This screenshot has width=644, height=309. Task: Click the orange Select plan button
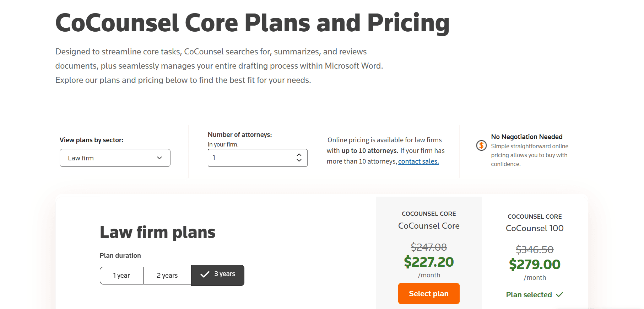click(429, 294)
